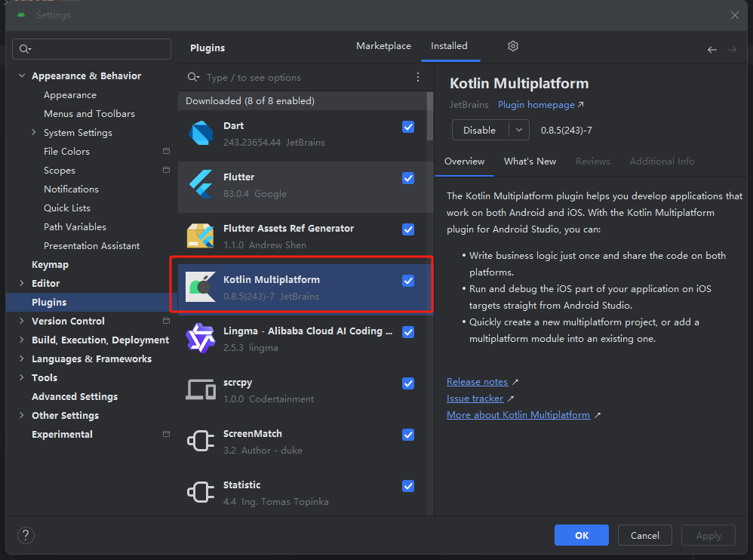Open the Additional Info tab
Screen dimensions: 753x560
(662, 162)
